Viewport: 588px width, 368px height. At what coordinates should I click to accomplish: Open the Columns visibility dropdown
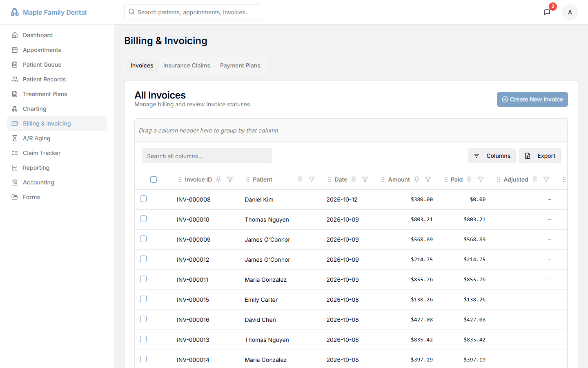(492, 156)
